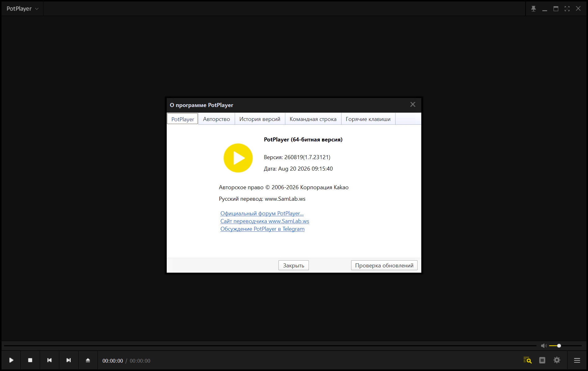Maximize the PotPlayer main window
Image resolution: width=588 pixels, height=371 pixels.
(556, 9)
